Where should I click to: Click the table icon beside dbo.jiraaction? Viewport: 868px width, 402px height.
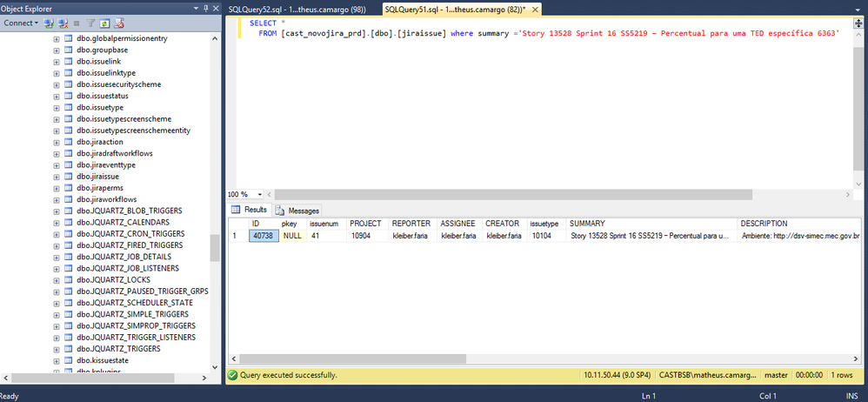[x=69, y=142]
